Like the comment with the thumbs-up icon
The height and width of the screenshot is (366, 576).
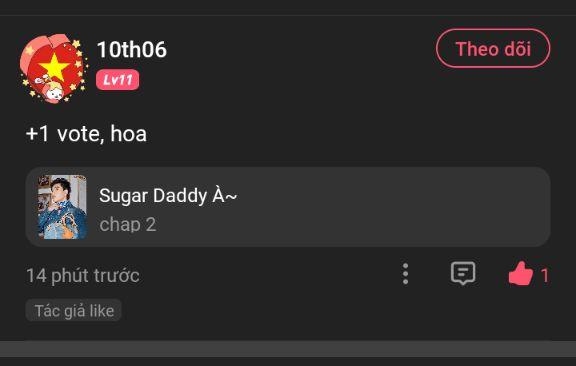click(x=521, y=273)
